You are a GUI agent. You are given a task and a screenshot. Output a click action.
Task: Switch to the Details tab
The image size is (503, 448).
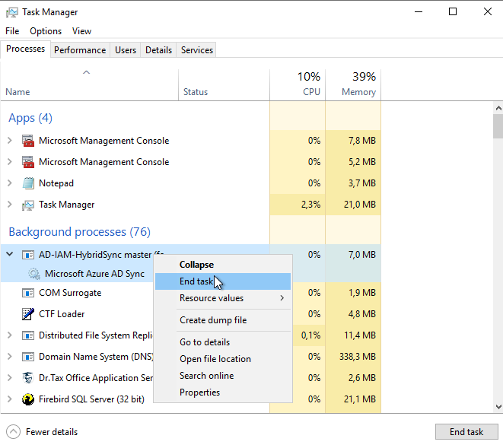pos(158,50)
